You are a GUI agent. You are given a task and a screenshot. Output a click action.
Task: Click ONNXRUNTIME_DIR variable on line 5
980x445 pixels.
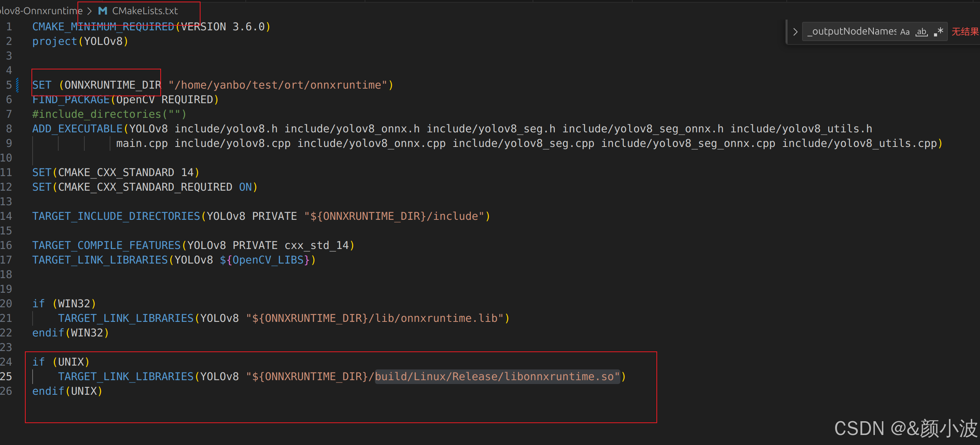(x=111, y=85)
